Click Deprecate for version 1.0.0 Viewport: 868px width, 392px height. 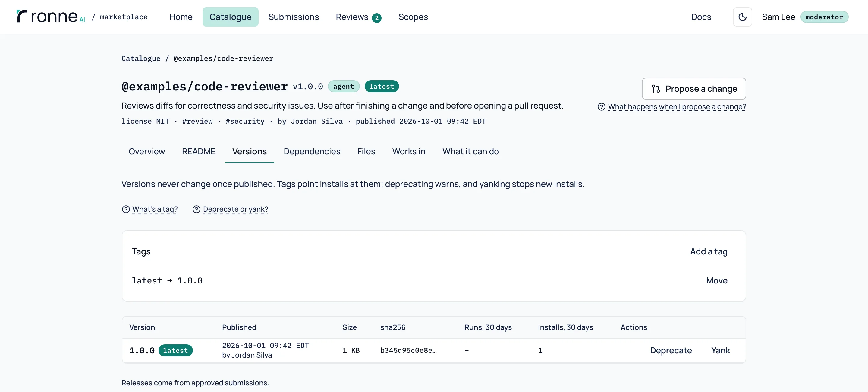(671, 351)
